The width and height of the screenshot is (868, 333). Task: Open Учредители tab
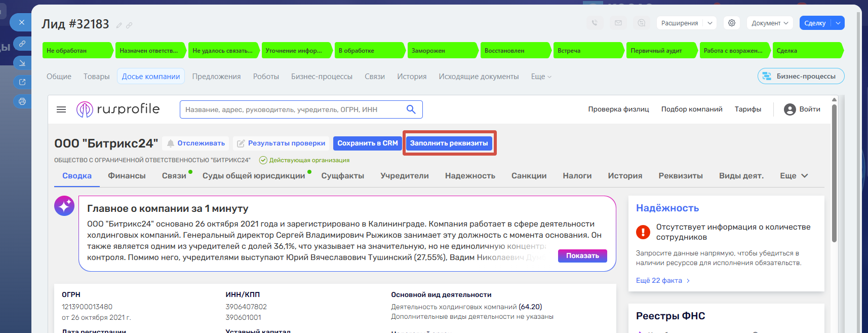click(405, 176)
